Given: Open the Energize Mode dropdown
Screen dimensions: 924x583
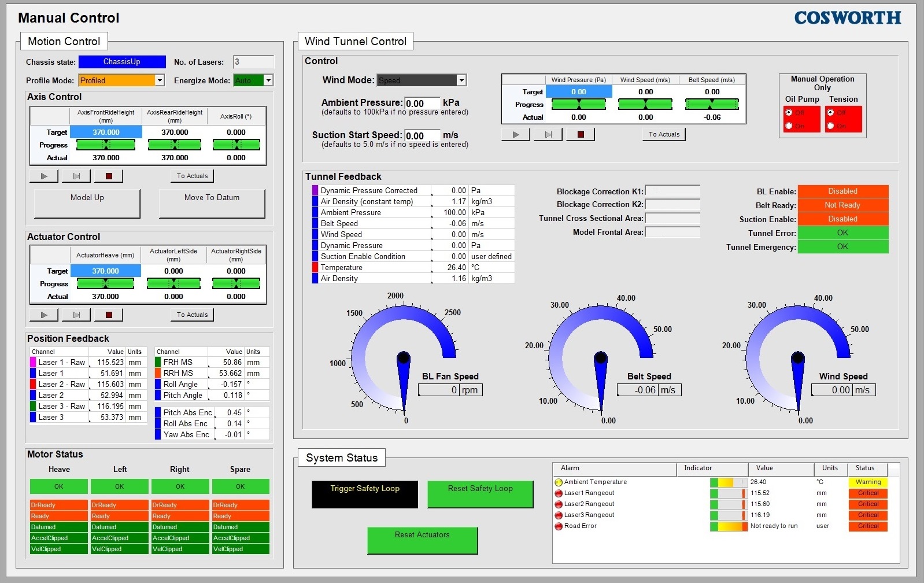Looking at the screenshot, I should tap(268, 80).
